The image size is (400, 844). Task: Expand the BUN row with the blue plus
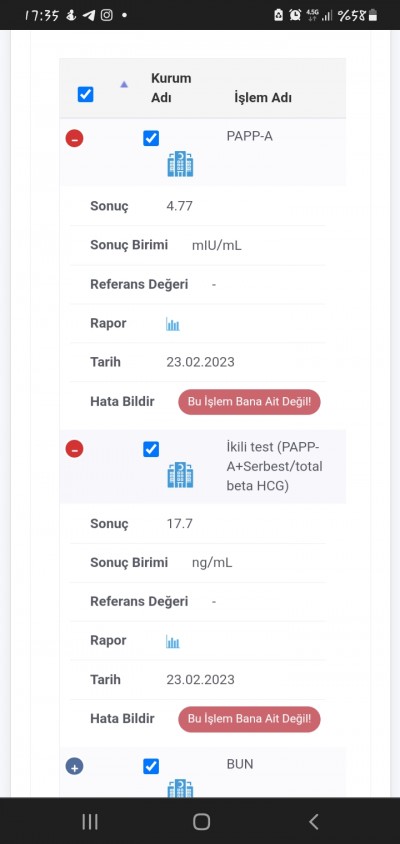tap(74, 766)
